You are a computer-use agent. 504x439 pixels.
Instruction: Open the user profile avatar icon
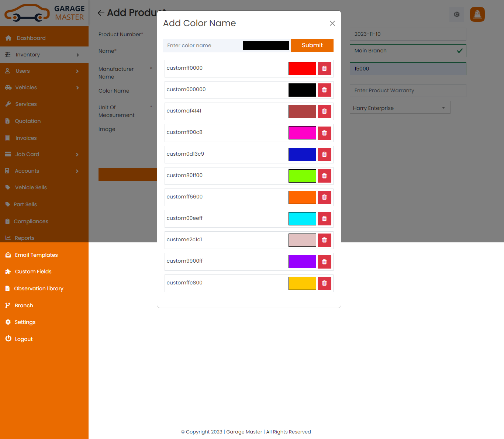tap(477, 14)
